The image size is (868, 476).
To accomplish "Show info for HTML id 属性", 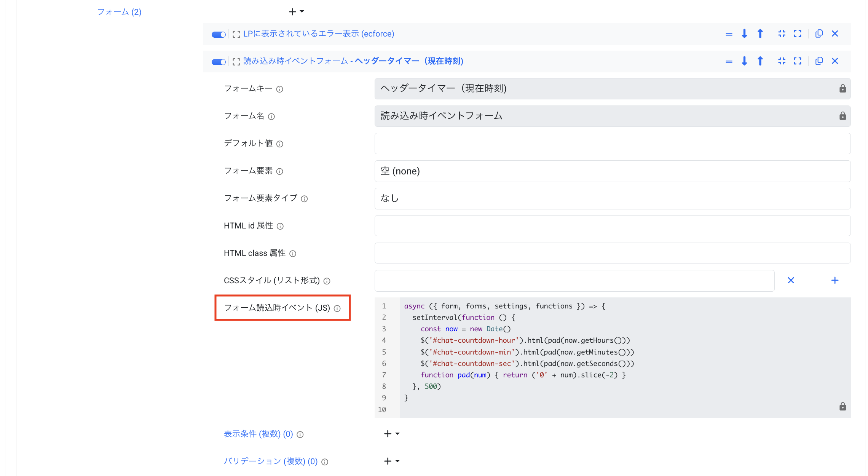I will (x=280, y=226).
